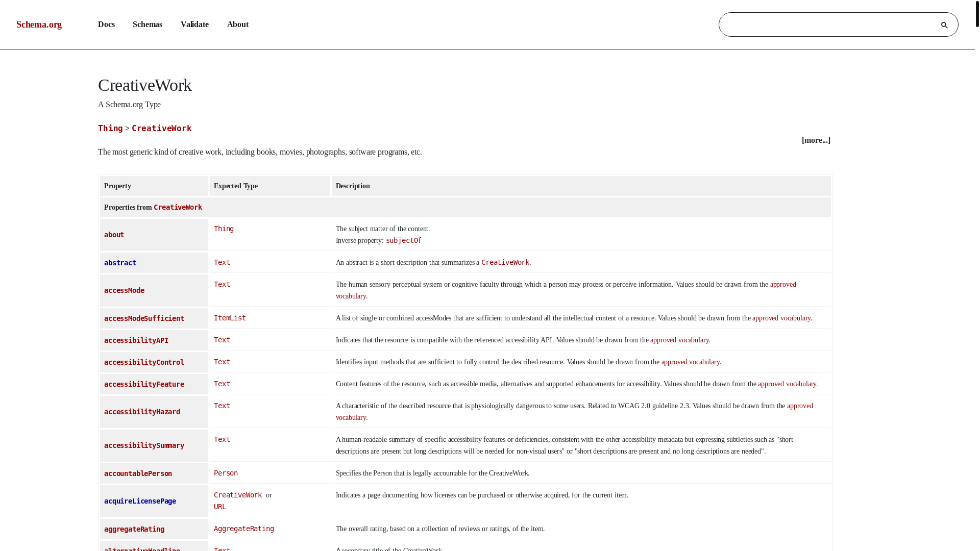This screenshot has width=980, height=551.
Task: Click the page vertical scrollbar thumb
Action: coord(977,14)
